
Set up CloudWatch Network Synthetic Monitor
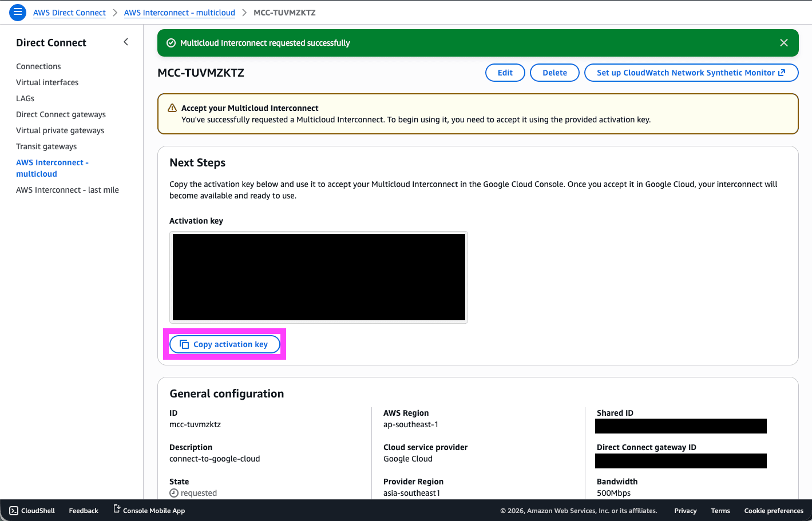pyautogui.click(x=691, y=73)
